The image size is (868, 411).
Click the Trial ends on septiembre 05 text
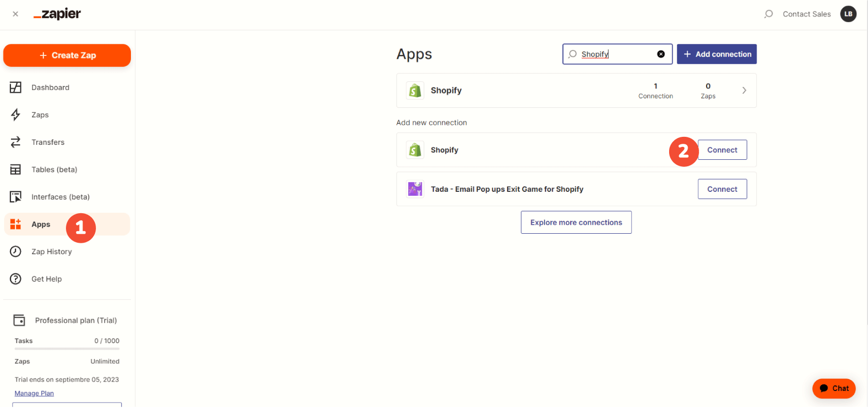67,380
